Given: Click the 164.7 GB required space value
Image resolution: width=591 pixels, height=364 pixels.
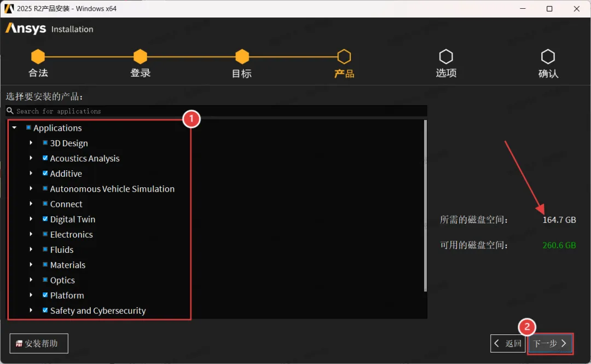Looking at the screenshot, I should point(559,219).
